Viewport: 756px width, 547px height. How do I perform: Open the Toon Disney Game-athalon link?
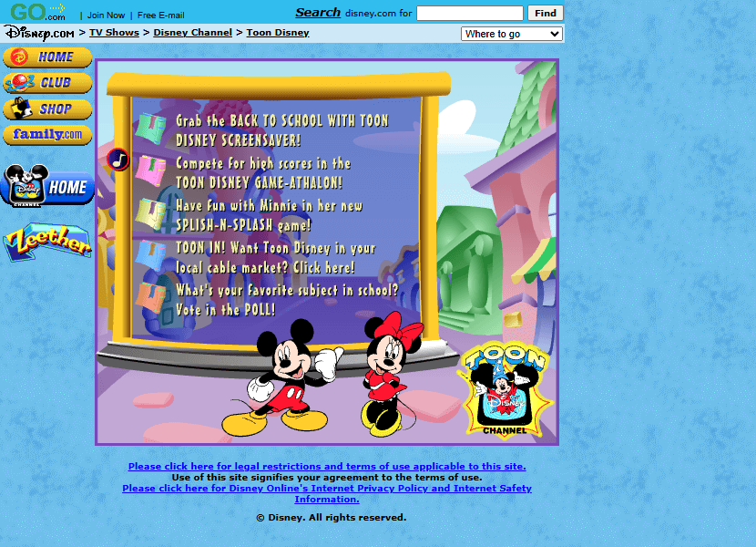263,173
